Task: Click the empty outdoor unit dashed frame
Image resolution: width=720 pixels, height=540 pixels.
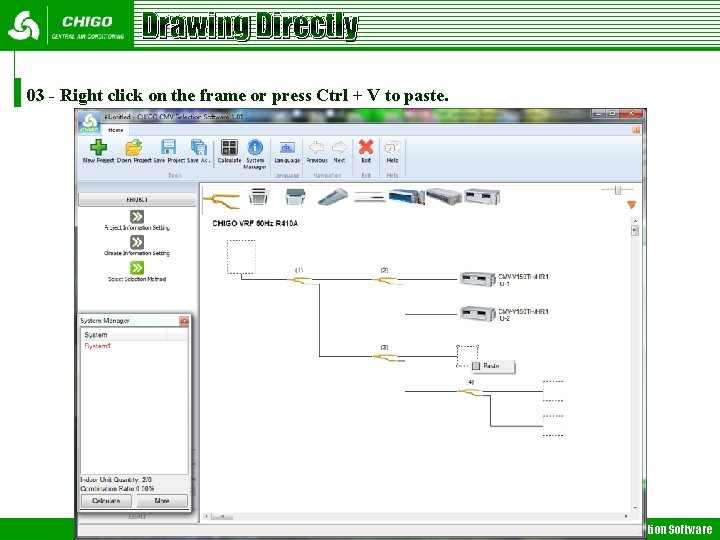Action: tap(241, 257)
